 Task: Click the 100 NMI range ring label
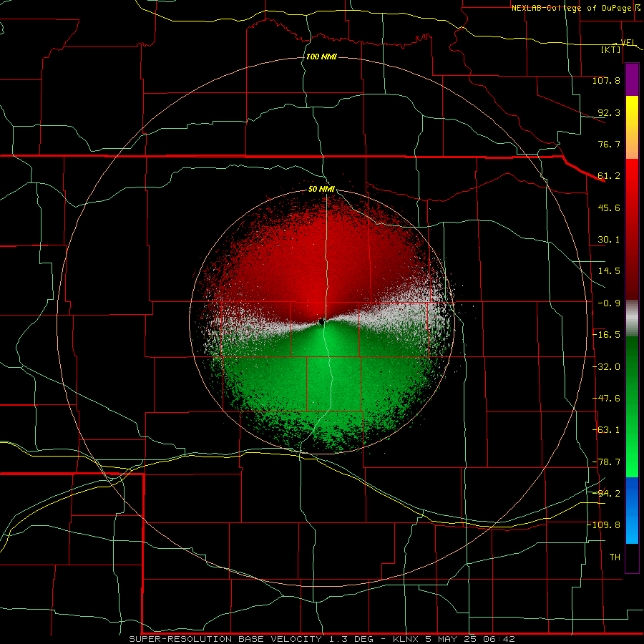click(321, 57)
